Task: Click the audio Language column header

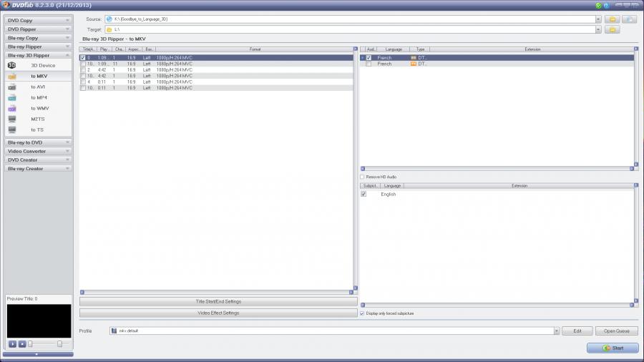Action: point(394,49)
